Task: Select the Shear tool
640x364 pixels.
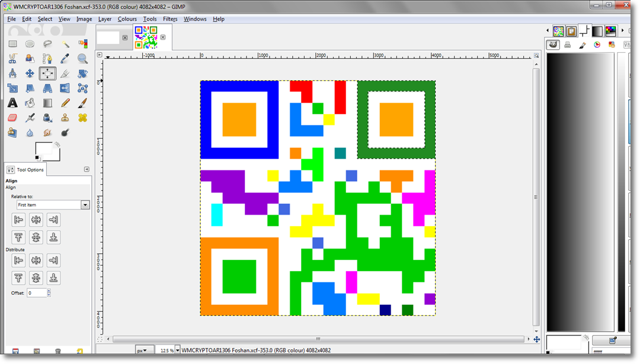Action: pos(30,88)
